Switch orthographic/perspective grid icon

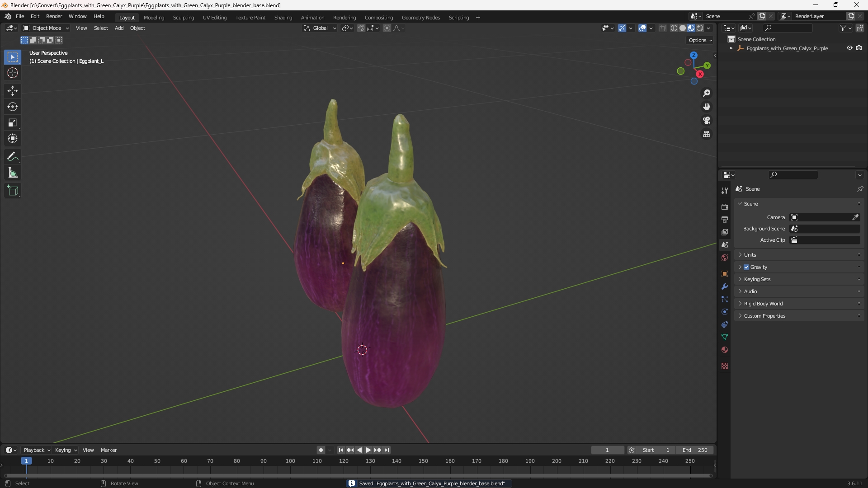tap(706, 134)
